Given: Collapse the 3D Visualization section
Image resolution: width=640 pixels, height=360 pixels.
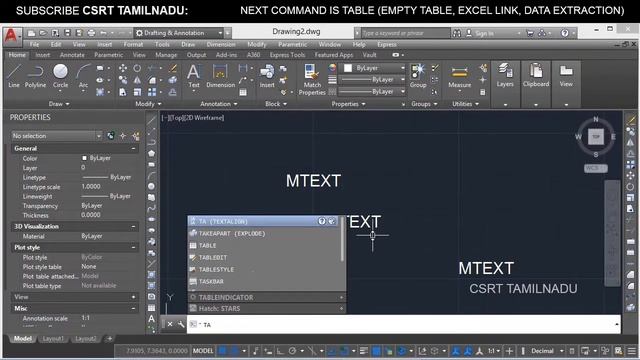Looking at the screenshot, I should coord(133,227).
